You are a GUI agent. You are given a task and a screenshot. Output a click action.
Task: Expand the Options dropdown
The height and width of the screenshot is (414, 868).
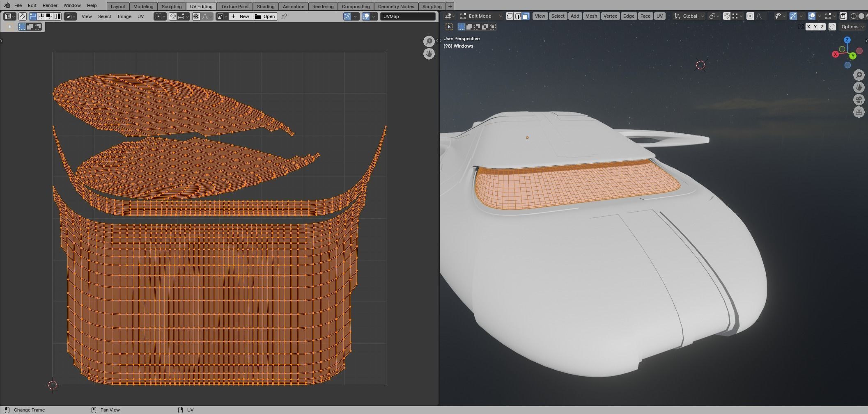(x=852, y=27)
